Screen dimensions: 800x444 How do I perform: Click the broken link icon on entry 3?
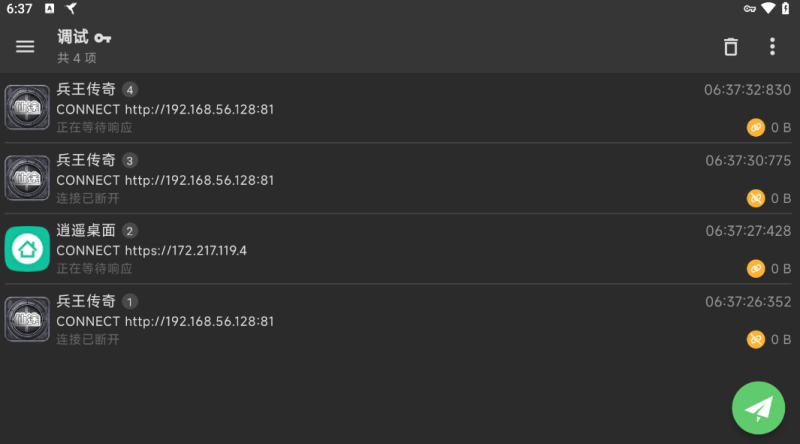point(756,198)
